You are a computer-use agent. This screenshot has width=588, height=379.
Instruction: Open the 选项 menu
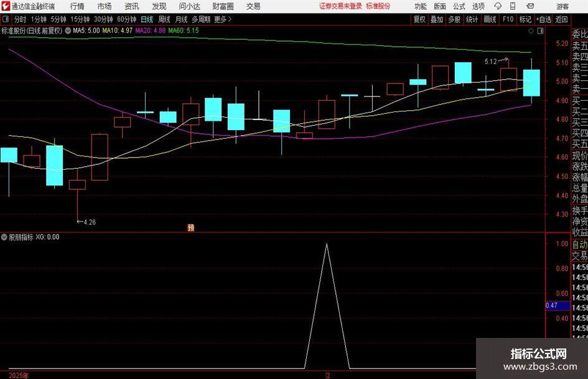478,6
